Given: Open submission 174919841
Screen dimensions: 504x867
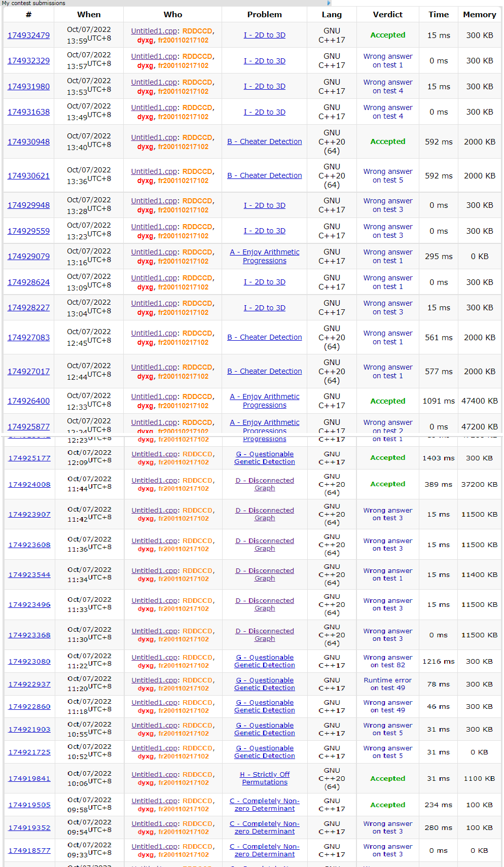Looking at the screenshot, I should 29,779.
